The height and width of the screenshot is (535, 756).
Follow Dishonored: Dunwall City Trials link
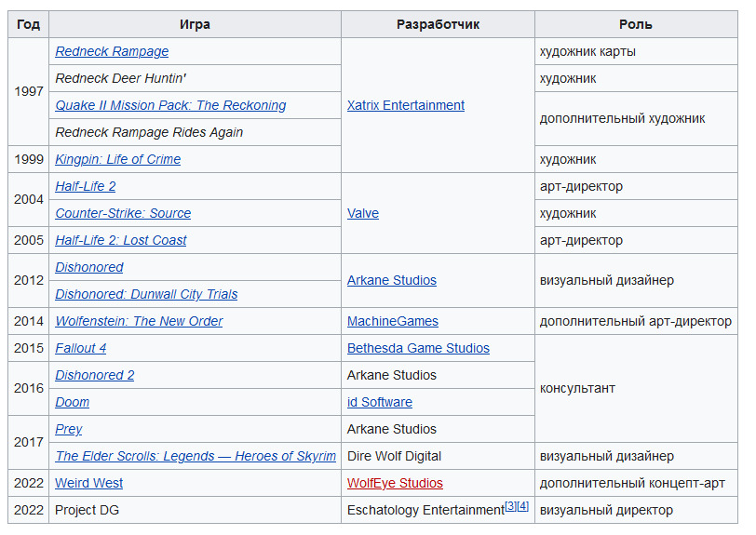click(146, 294)
